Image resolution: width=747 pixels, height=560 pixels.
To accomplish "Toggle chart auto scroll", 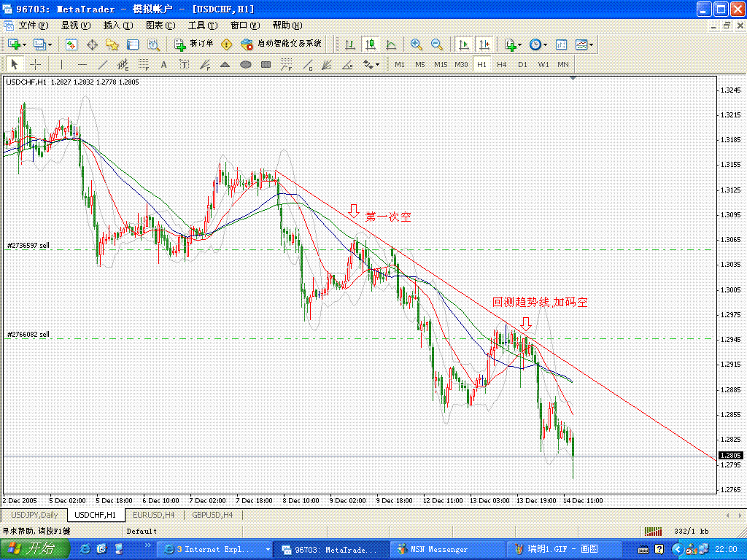I will pos(463,44).
